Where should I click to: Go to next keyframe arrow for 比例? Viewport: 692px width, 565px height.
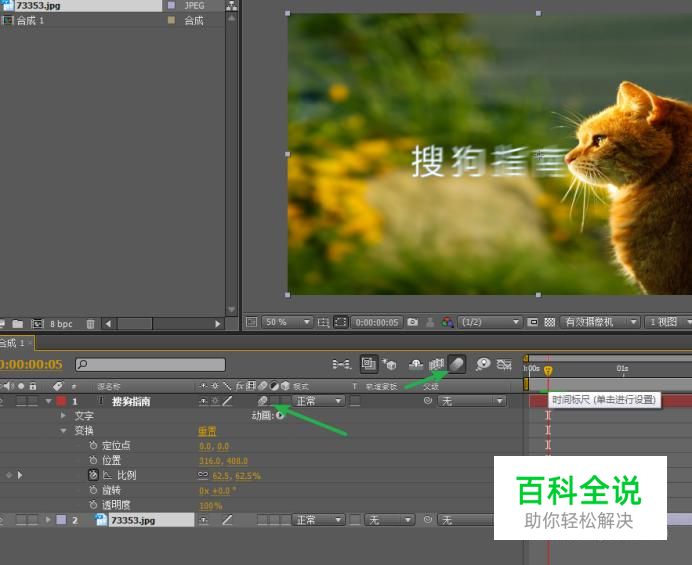pos(19,475)
